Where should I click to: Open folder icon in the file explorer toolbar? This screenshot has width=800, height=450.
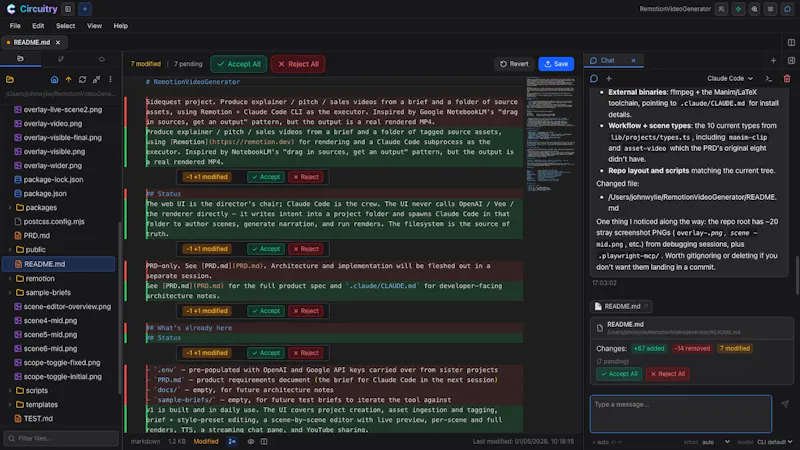(10, 80)
